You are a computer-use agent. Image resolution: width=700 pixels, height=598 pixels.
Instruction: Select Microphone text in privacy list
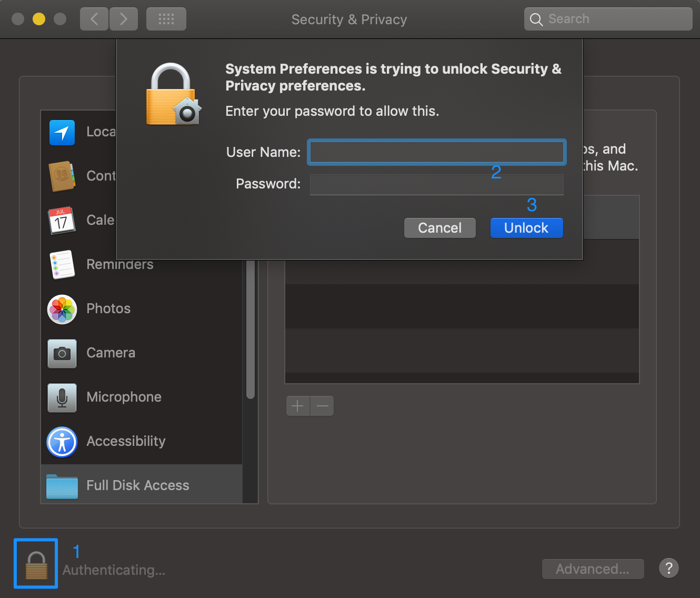pyautogui.click(x=124, y=397)
